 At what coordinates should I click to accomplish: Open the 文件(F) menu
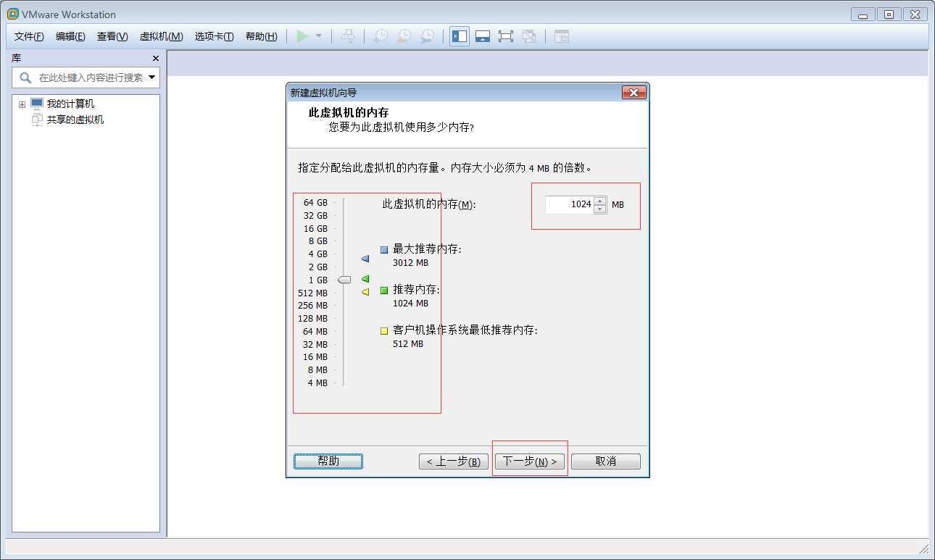(x=29, y=36)
